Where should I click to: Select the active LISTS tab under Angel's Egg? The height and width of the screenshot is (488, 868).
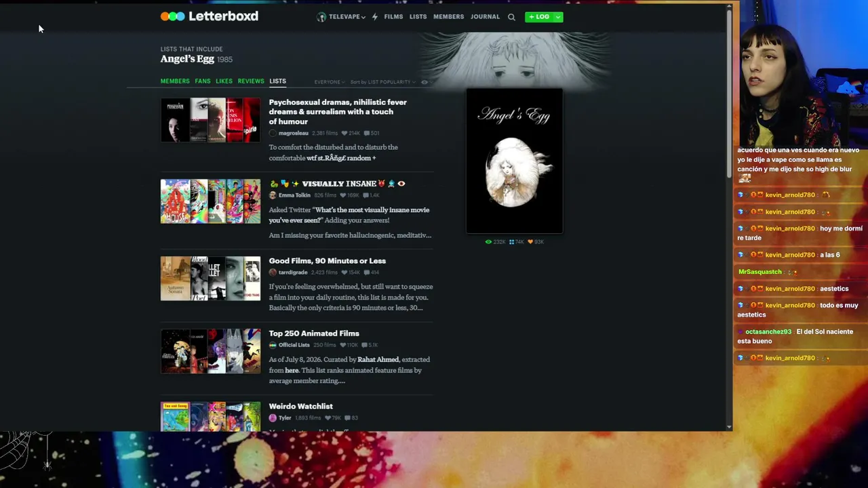277,81
